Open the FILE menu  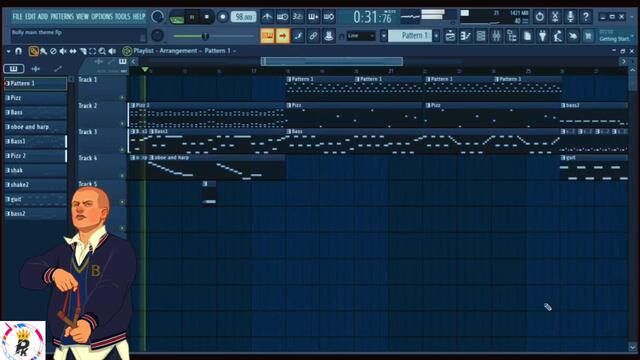tap(18, 17)
